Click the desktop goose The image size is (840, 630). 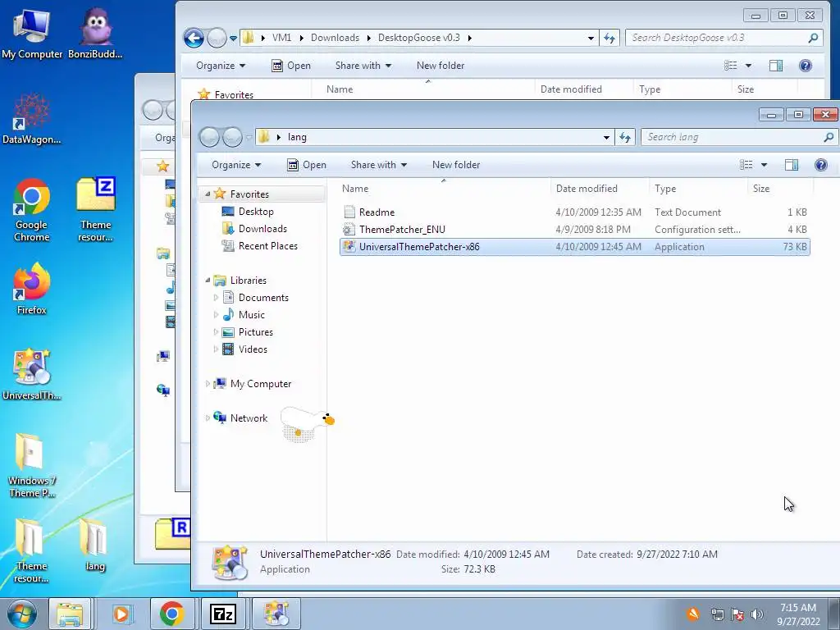[307, 423]
